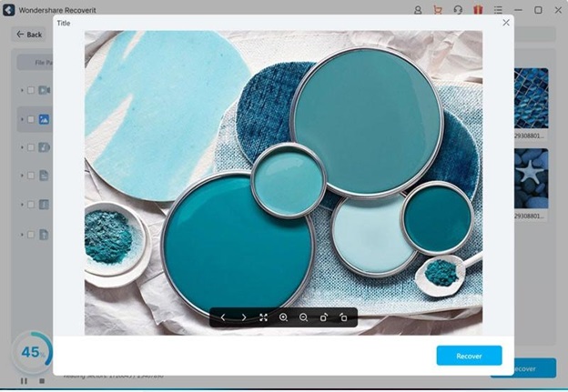Rotate the preview image counterclockwise

click(343, 317)
